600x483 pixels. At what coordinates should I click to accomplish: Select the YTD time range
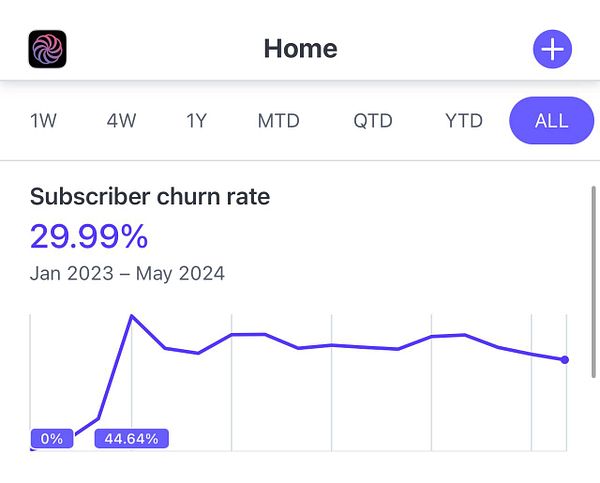tap(464, 121)
